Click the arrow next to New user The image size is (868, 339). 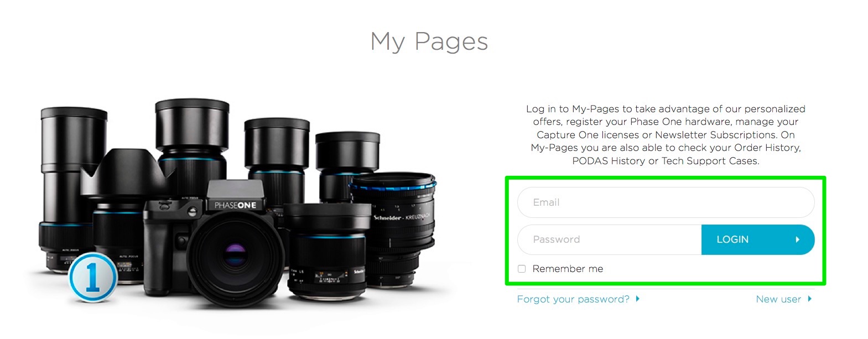click(809, 299)
